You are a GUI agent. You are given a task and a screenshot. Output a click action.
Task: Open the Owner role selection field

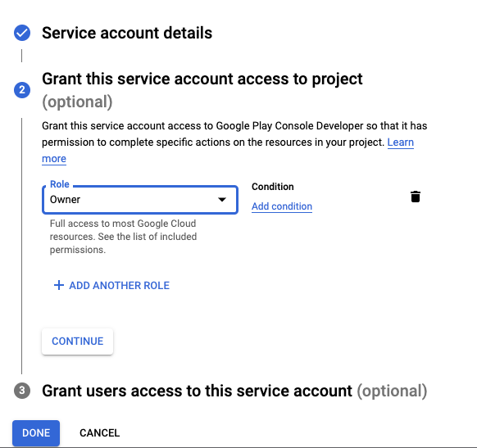pyautogui.click(x=140, y=200)
